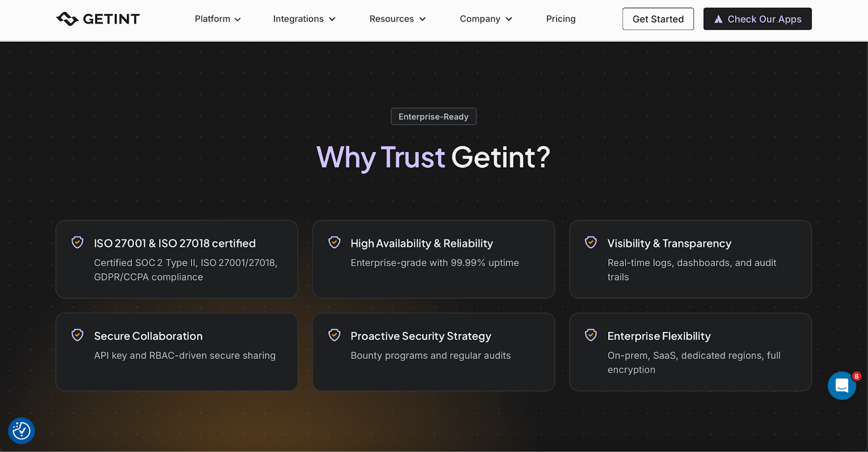Click the Enterprise-Ready badge
The width and height of the screenshot is (868, 452).
433,117
